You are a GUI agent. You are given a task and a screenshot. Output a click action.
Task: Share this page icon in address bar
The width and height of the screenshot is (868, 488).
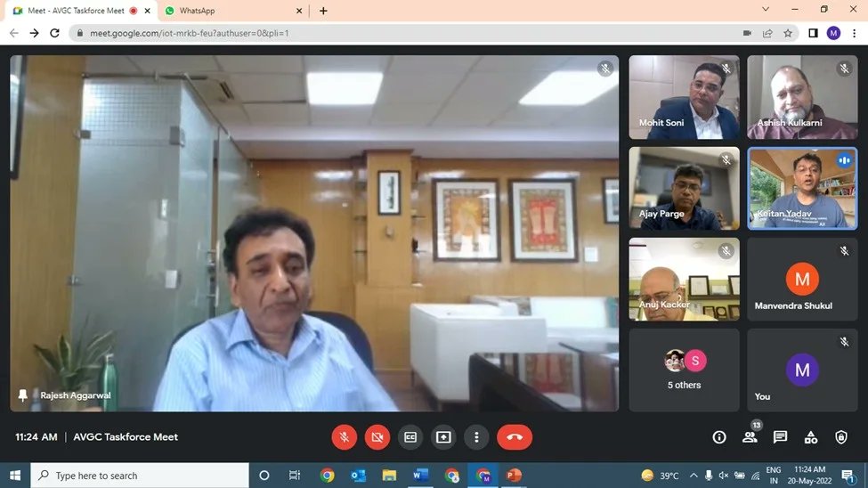tap(767, 33)
